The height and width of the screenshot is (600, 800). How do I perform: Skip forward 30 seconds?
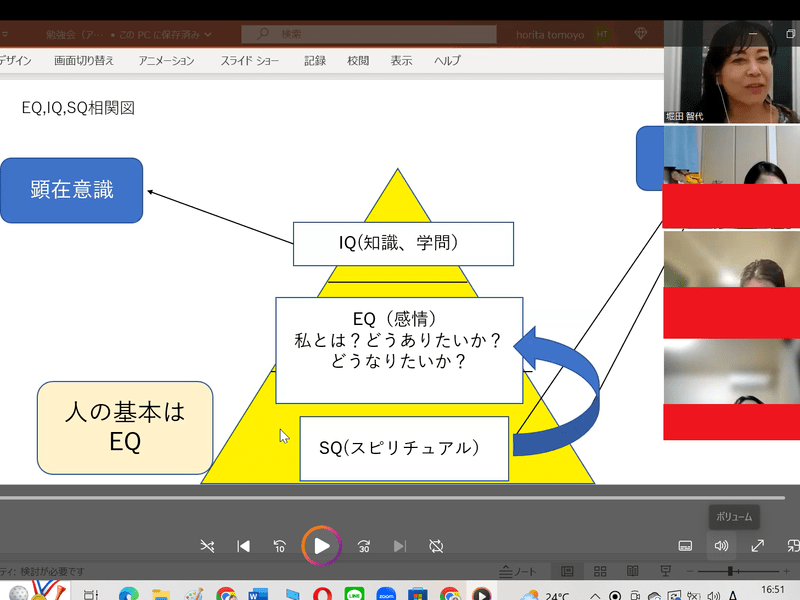click(x=364, y=546)
